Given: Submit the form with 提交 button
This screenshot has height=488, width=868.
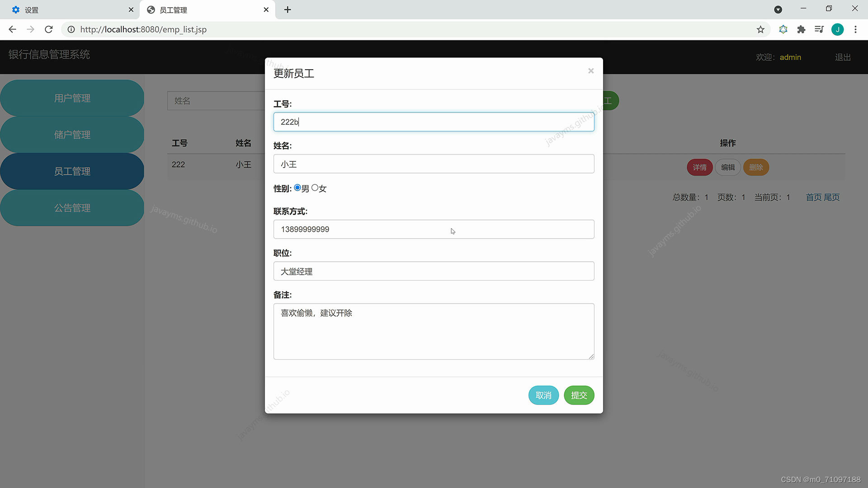Looking at the screenshot, I should pos(579,395).
